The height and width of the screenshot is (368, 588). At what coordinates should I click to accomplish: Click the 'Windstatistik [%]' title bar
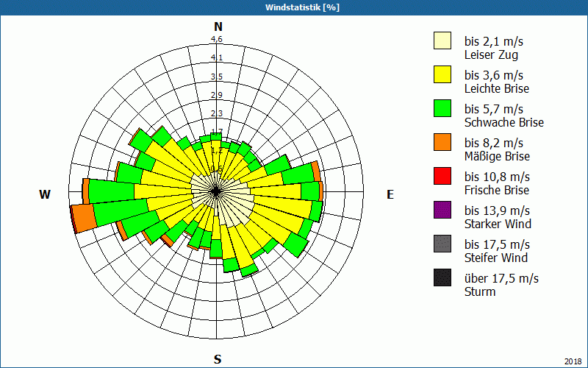pos(294,7)
